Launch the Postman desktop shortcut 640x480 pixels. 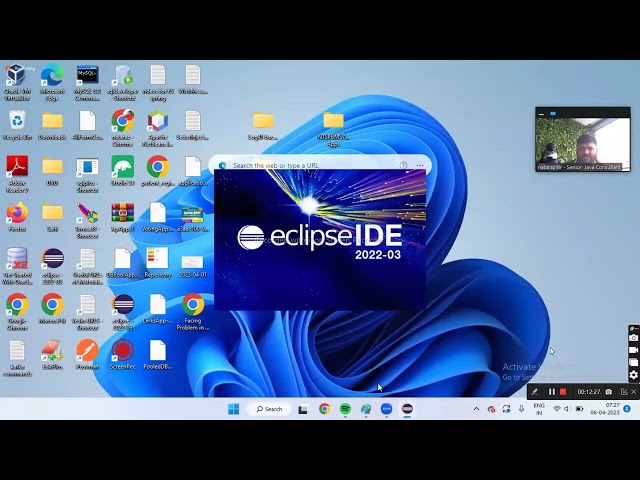point(87,355)
